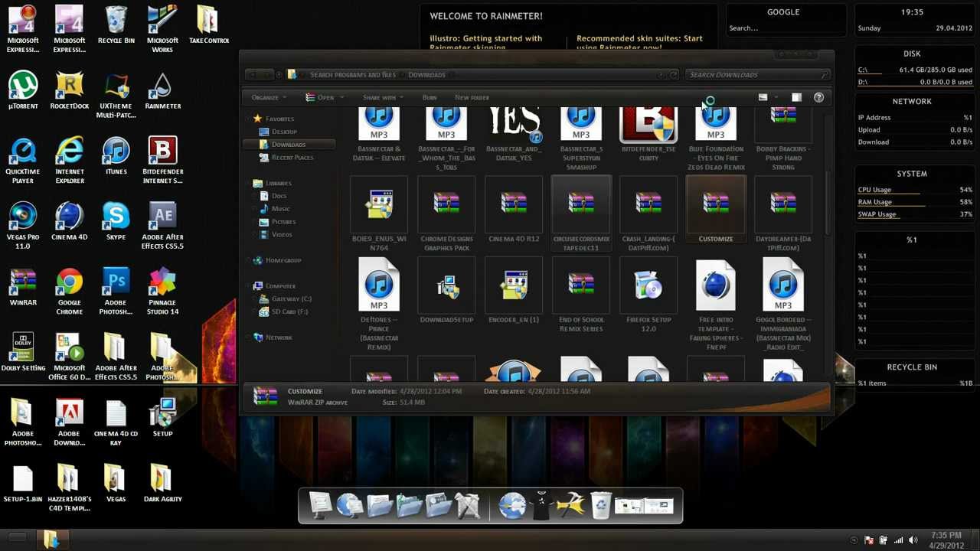The image size is (980, 551).
Task: Open the help icon in Explorer toolbar
Action: (818, 97)
